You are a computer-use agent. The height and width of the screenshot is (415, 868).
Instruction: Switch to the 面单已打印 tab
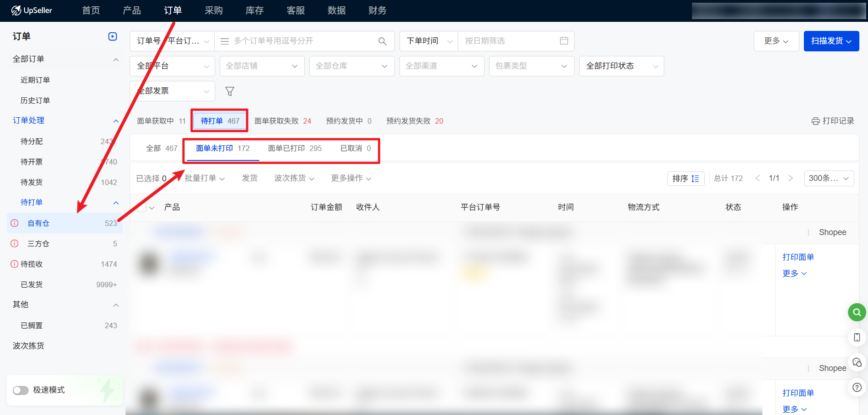point(294,148)
